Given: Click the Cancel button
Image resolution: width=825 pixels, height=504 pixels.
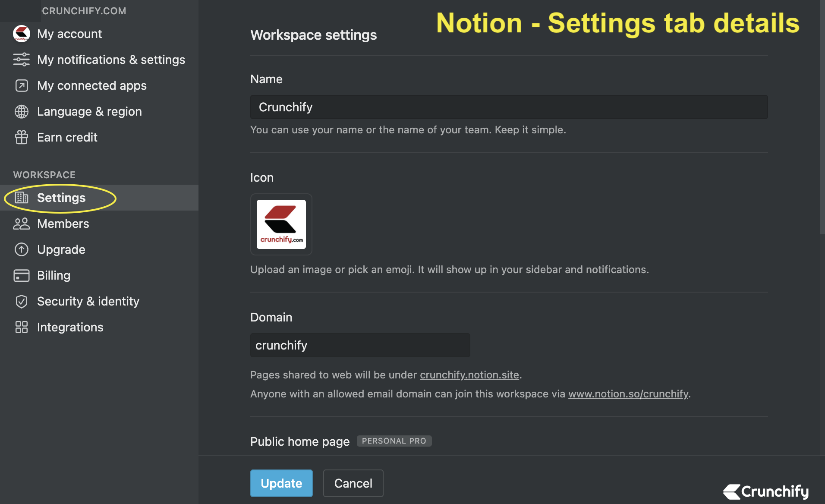Looking at the screenshot, I should pos(353,483).
